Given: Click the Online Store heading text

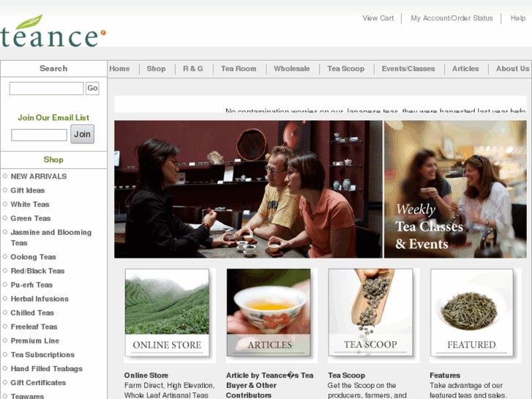Looking at the screenshot, I should (x=146, y=376).
